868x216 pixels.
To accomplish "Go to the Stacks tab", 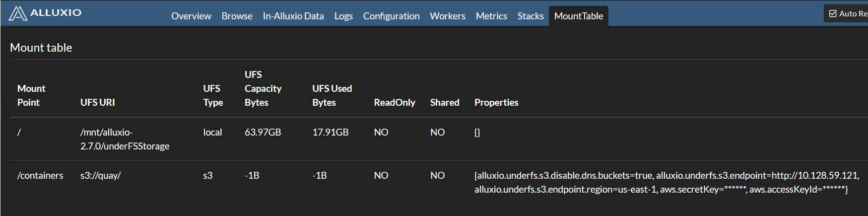I will point(531,16).
